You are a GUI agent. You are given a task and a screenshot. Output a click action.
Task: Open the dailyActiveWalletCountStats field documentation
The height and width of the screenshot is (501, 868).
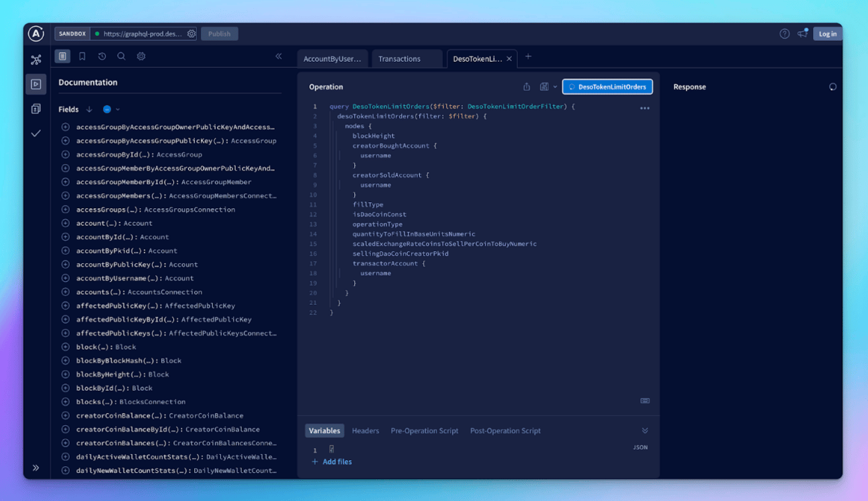pyautogui.click(x=177, y=457)
